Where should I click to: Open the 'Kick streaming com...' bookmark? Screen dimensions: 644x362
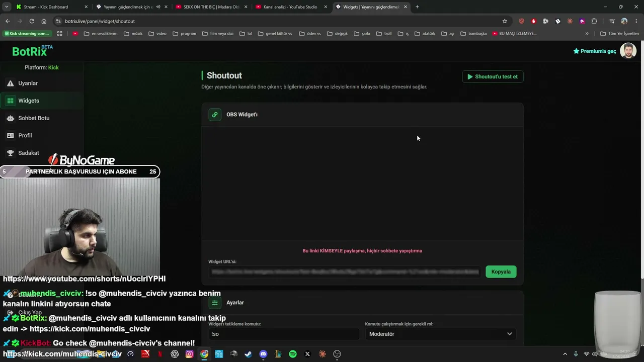click(x=27, y=34)
